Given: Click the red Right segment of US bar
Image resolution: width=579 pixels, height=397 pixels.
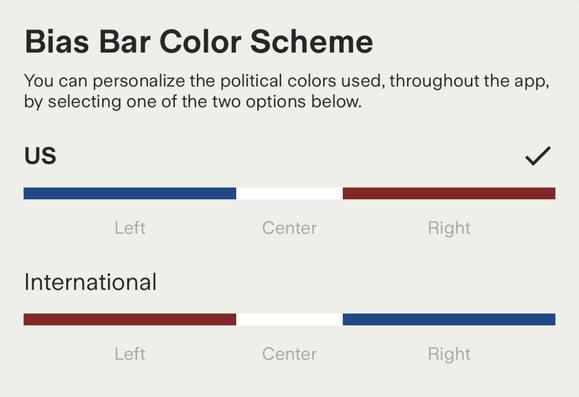Looking at the screenshot, I should (x=449, y=193).
